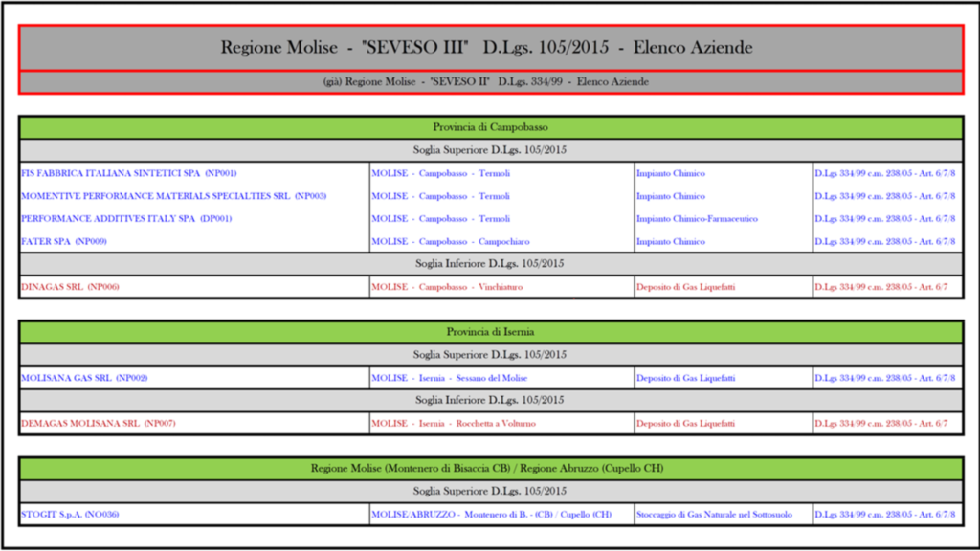Viewport: 980px width, 551px height.
Task: Click Soglia Inferiore heading under Provincia di Isernia
Action: [x=491, y=400]
